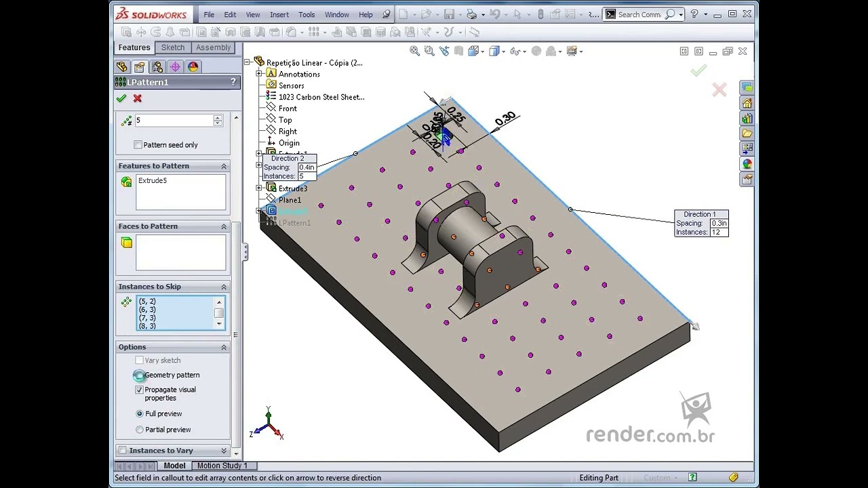
Task: Open the ConfigurationManager tab icon
Action: (x=157, y=66)
